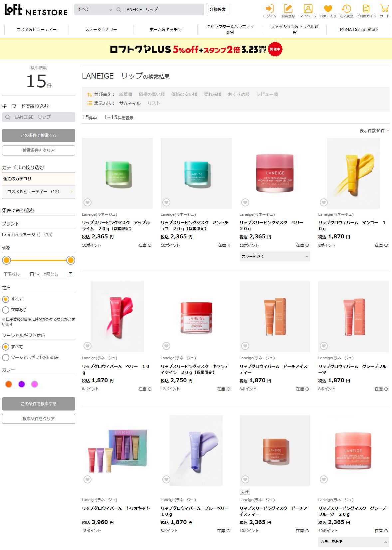Click the sort order arrows icon
The height and width of the screenshot is (550, 392).
(90, 95)
